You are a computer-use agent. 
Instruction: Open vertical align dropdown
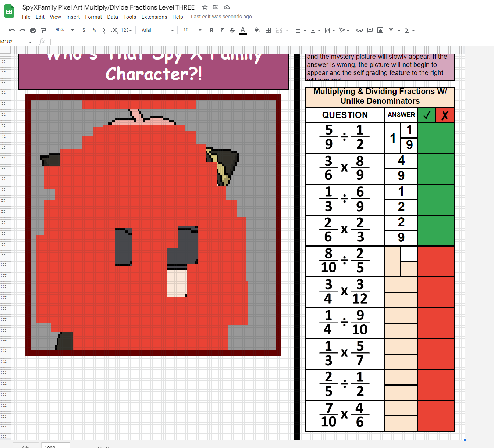(x=315, y=30)
